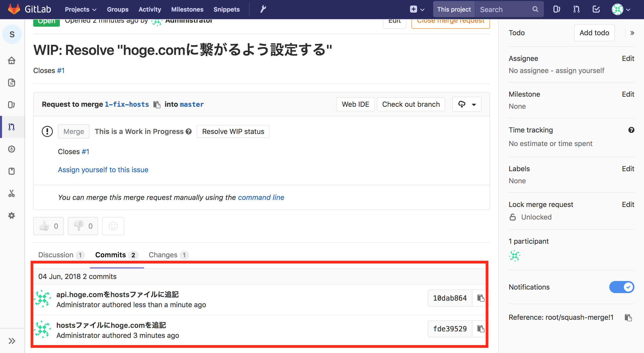644x353 pixels.
Task: Click the thumbs down reaction button
Action: point(83,226)
